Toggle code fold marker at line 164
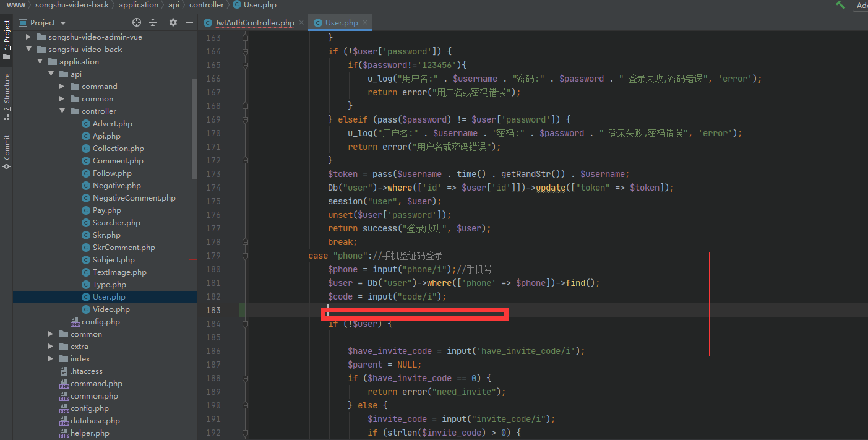The height and width of the screenshot is (440, 868). coord(246,51)
